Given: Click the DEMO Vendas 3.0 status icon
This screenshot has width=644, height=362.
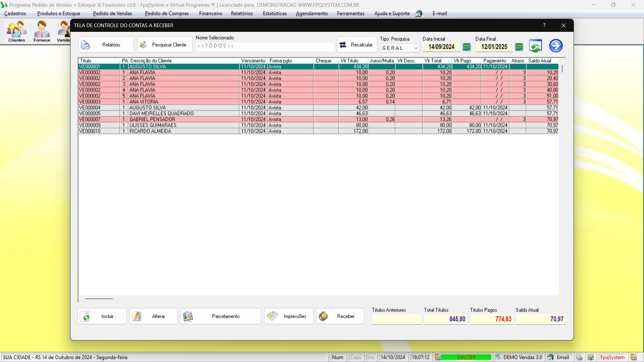Looking at the screenshot, I should (498, 357).
